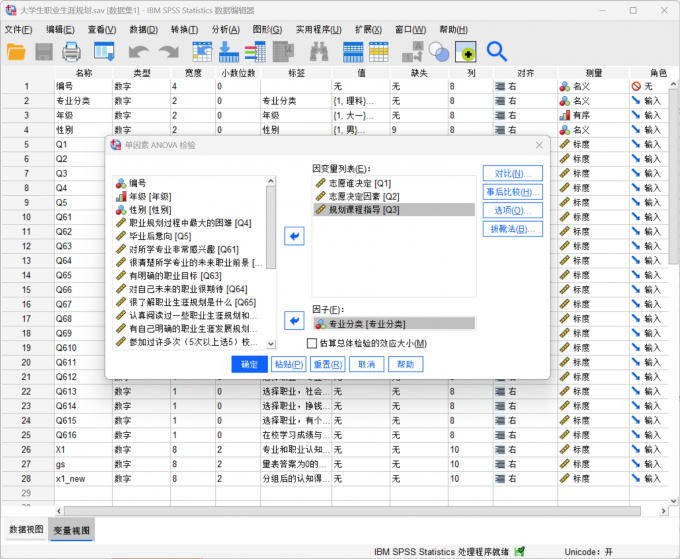Image resolution: width=680 pixels, height=559 pixels.
Task: Undo last action arrow icon
Action: click(x=139, y=52)
